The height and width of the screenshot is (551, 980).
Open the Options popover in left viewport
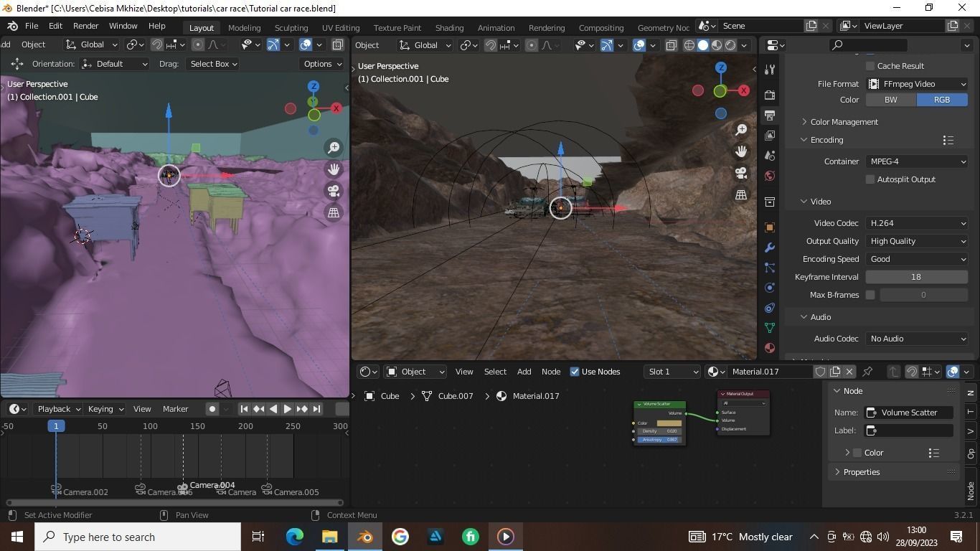pos(323,64)
